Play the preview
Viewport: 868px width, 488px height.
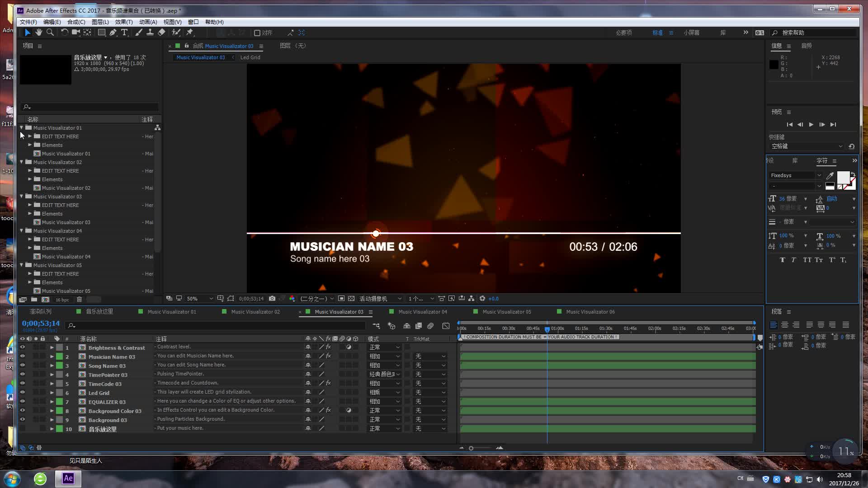coord(811,125)
